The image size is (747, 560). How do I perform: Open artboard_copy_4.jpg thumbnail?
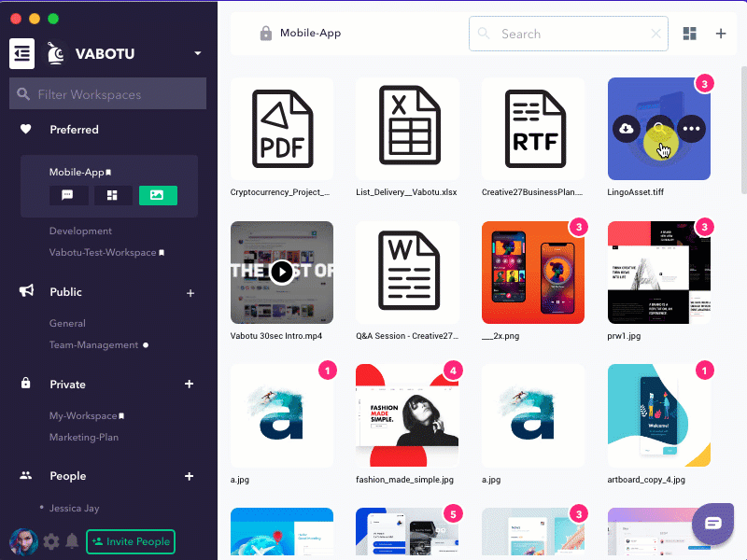(x=659, y=415)
